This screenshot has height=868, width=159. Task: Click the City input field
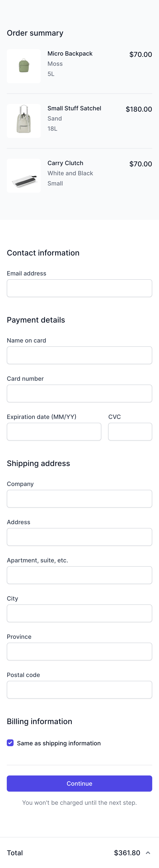coord(79,613)
